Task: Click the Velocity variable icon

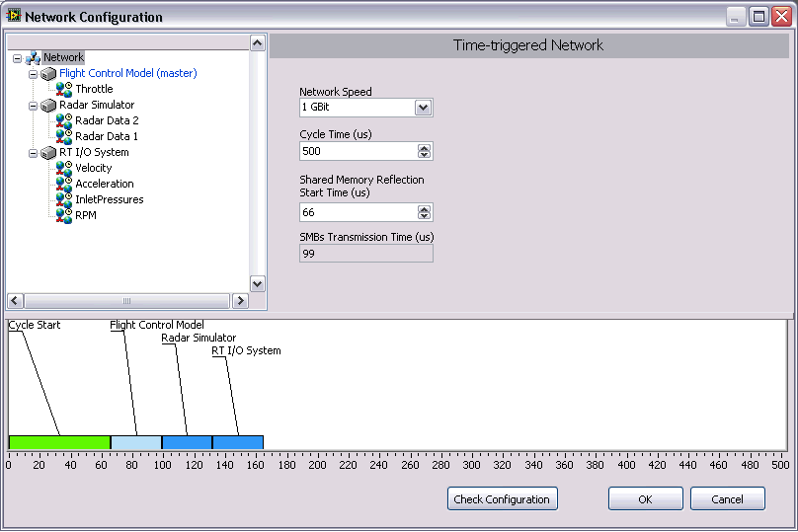Action: pos(64,168)
